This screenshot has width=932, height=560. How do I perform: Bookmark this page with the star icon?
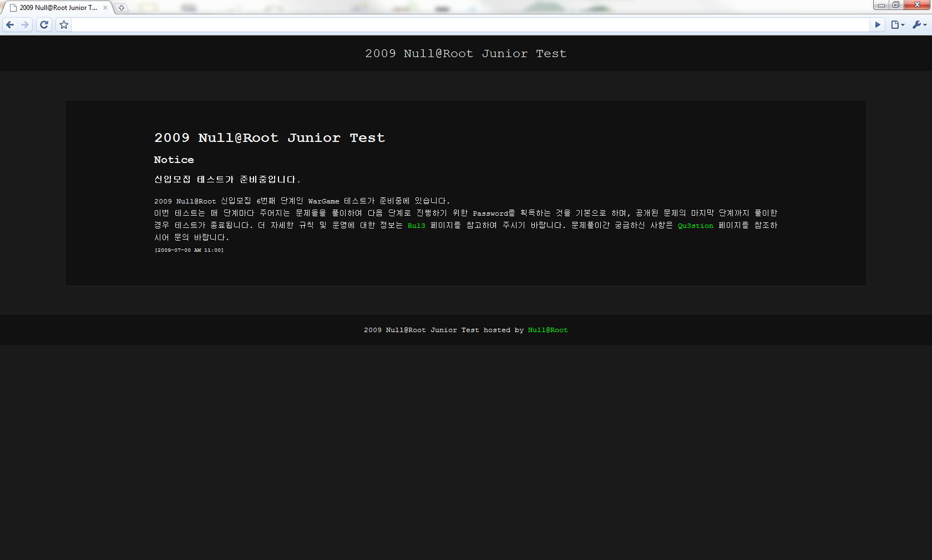(64, 25)
